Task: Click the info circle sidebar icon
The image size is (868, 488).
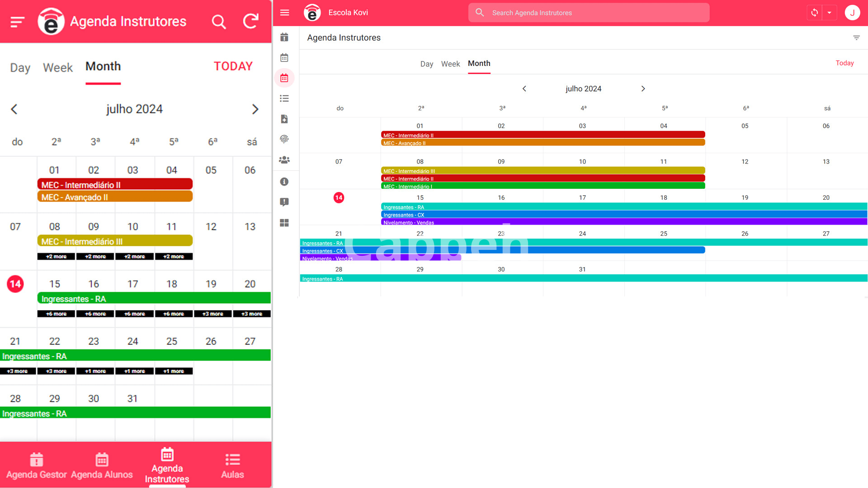Action: click(x=284, y=182)
